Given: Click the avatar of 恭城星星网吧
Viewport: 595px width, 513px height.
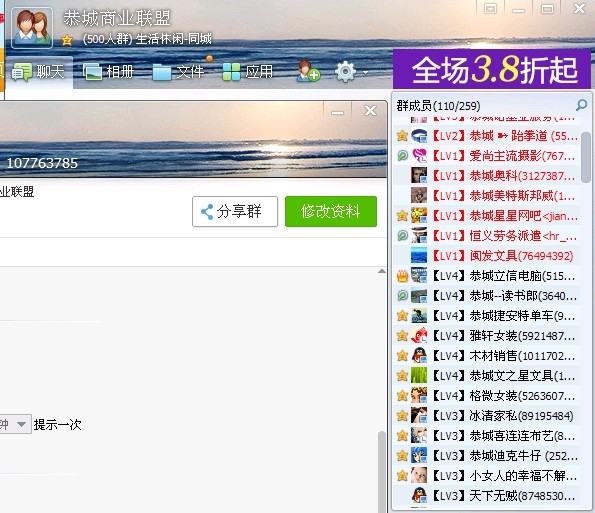Looking at the screenshot, I should pyautogui.click(x=419, y=216).
